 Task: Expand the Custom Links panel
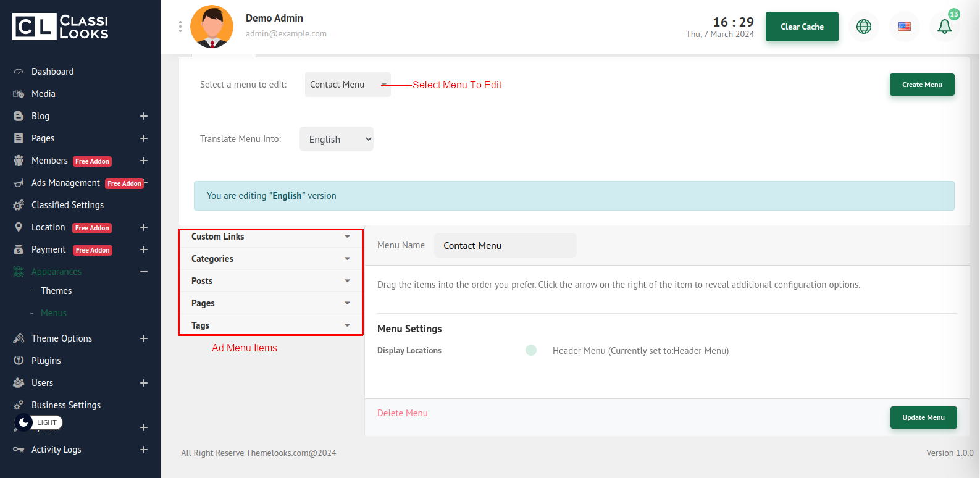point(270,237)
